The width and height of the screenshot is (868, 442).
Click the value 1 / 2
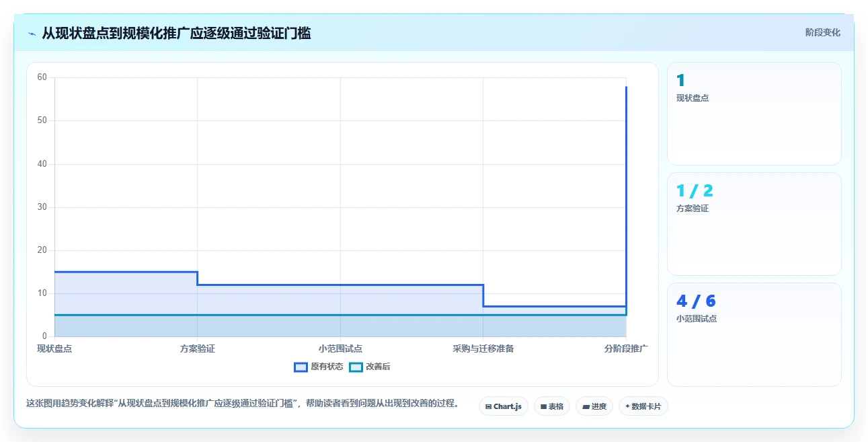(x=695, y=191)
